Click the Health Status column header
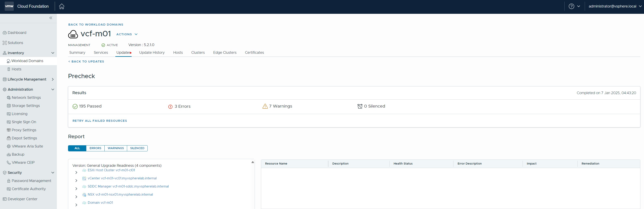The image size is (644, 209). click(x=403, y=164)
